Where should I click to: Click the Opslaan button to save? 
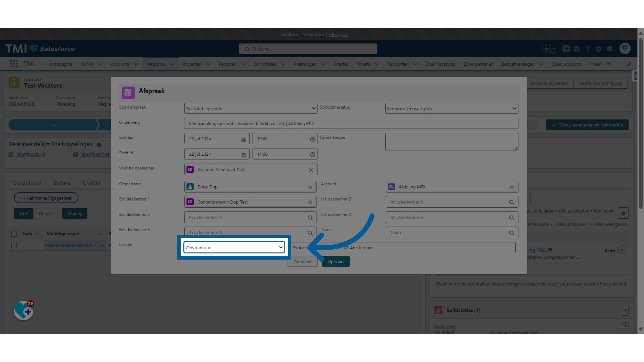(335, 261)
